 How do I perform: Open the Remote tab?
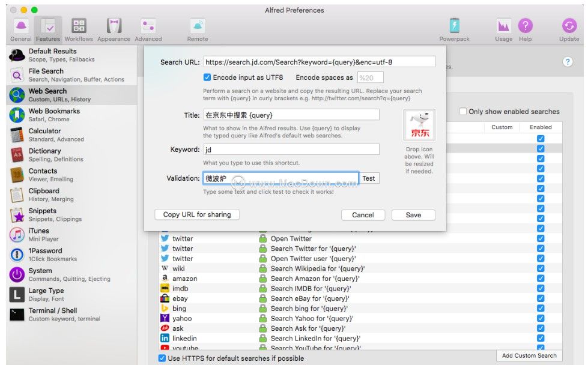[198, 29]
